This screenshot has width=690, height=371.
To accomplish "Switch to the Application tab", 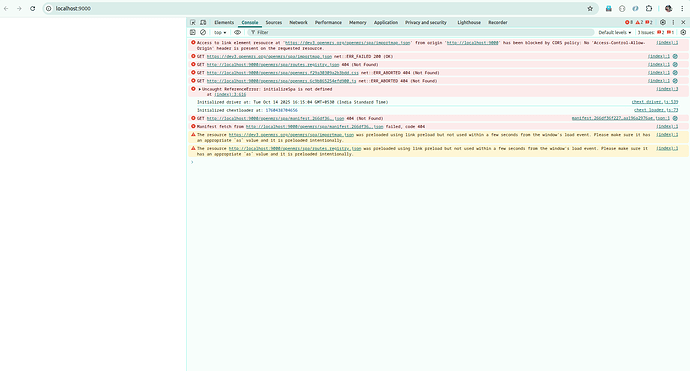I will (386, 22).
